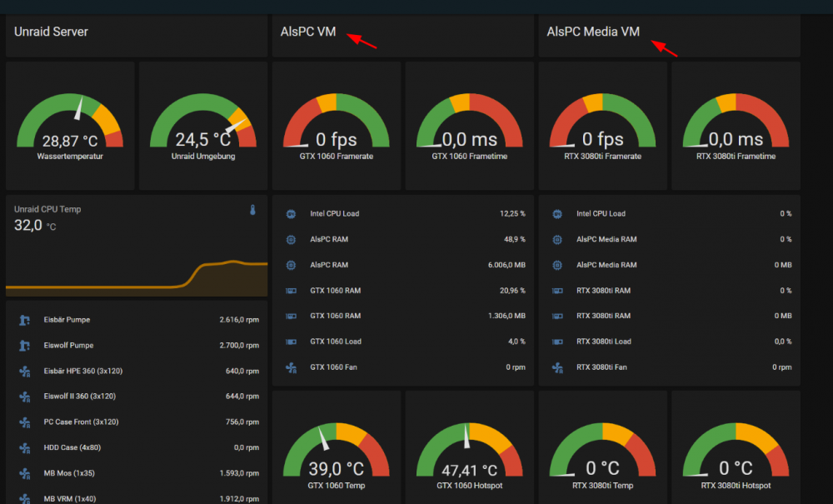
Task: Click the fan icon beside Eiswolf II 360
Action: [x=24, y=397]
